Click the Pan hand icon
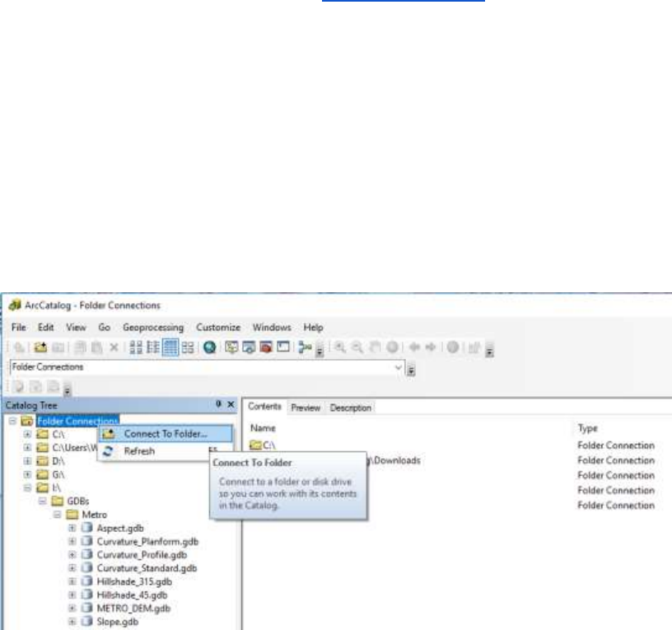The width and height of the screenshot is (672, 630). (x=375, y=348)
